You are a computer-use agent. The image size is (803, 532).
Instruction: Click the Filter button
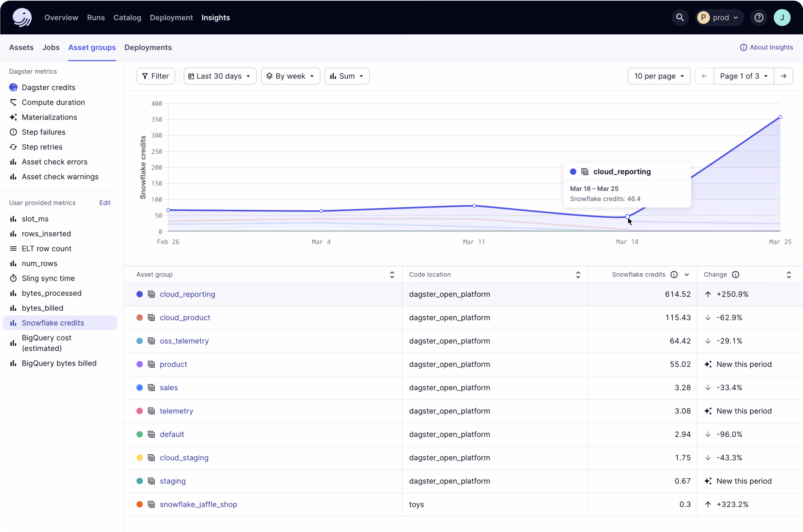pos(155,76)
